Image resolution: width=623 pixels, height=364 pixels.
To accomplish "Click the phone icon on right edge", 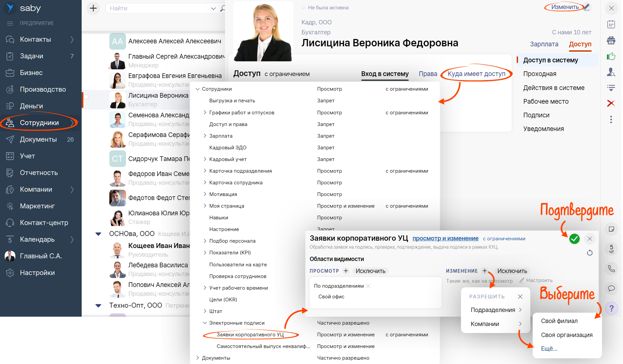I will [611, 268].
